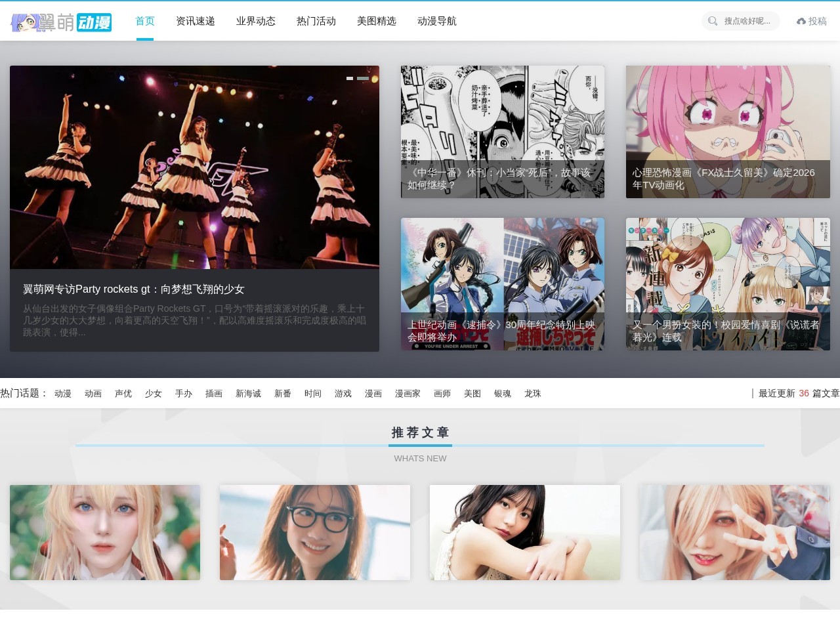Type in the 搜点啥好呢 search box

[x=747, y=21]
